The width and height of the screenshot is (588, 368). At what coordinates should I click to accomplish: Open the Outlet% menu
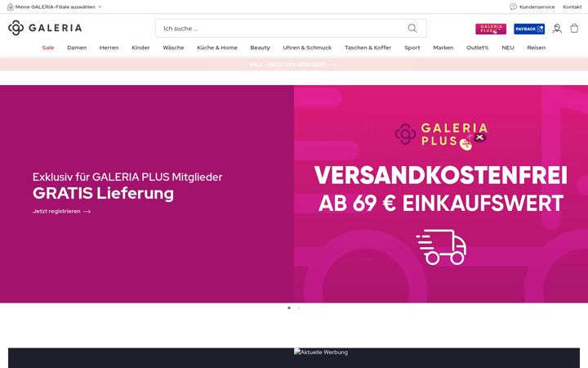478,47
